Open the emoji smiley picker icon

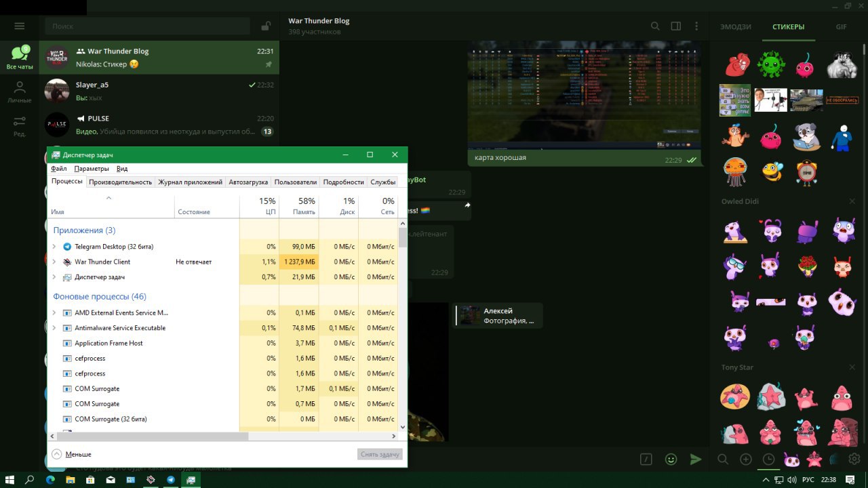[x=671, y=459]
